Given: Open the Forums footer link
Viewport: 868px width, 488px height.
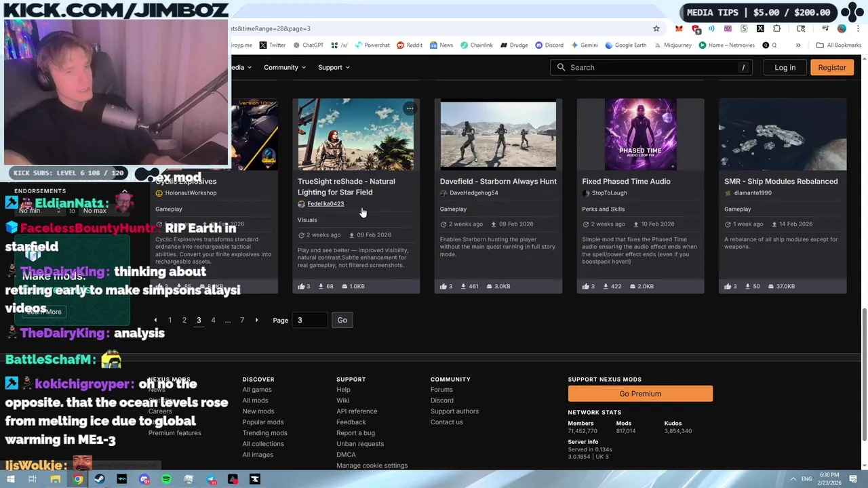Looking at the screenshot, I should pyautogui.click(x=441, y=390).
